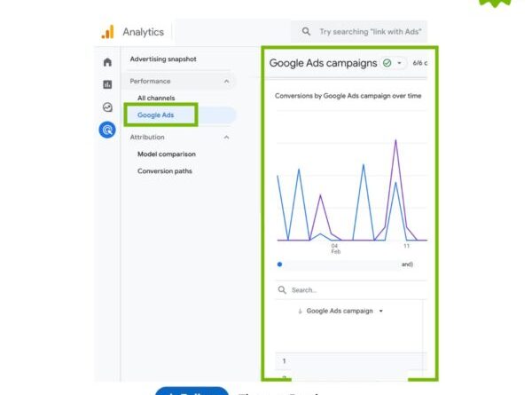The width and height of the screenshot is (532, 395).
Task: Click the '04 Feb' axis label
Action: coord(335,249)
